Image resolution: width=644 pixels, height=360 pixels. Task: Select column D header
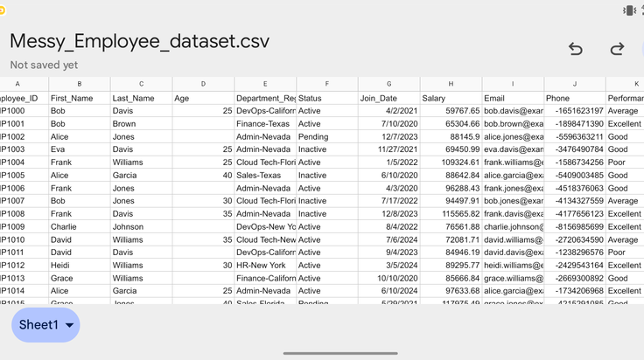click(x=203, y=84)
